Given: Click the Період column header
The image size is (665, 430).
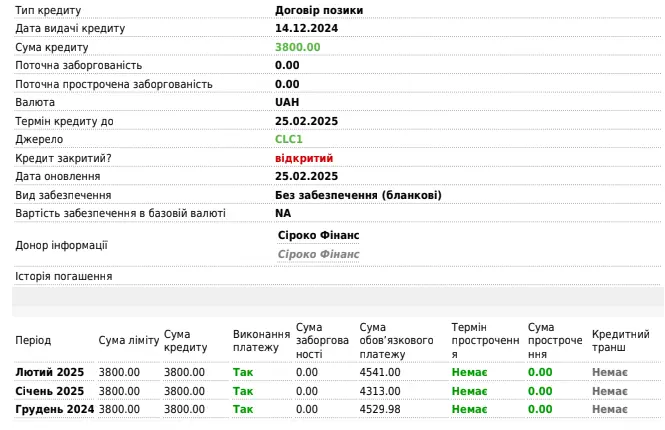Looking at the screenshot, I should pyautogui.click(x=33, y=341).
